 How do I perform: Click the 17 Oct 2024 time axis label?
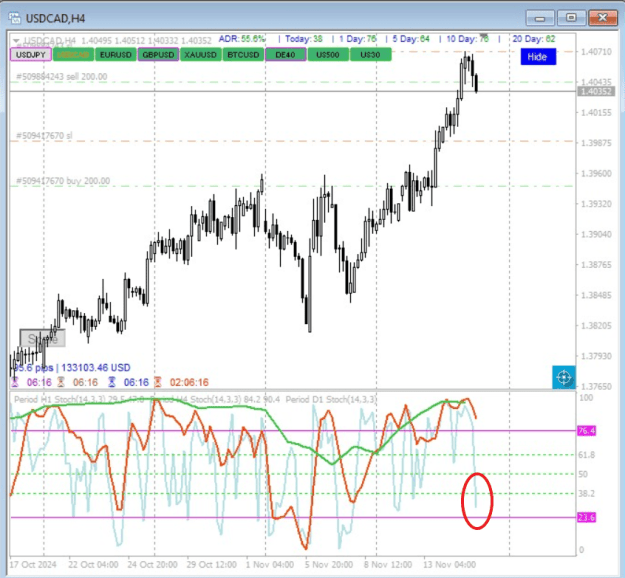(x=33, y=565)
